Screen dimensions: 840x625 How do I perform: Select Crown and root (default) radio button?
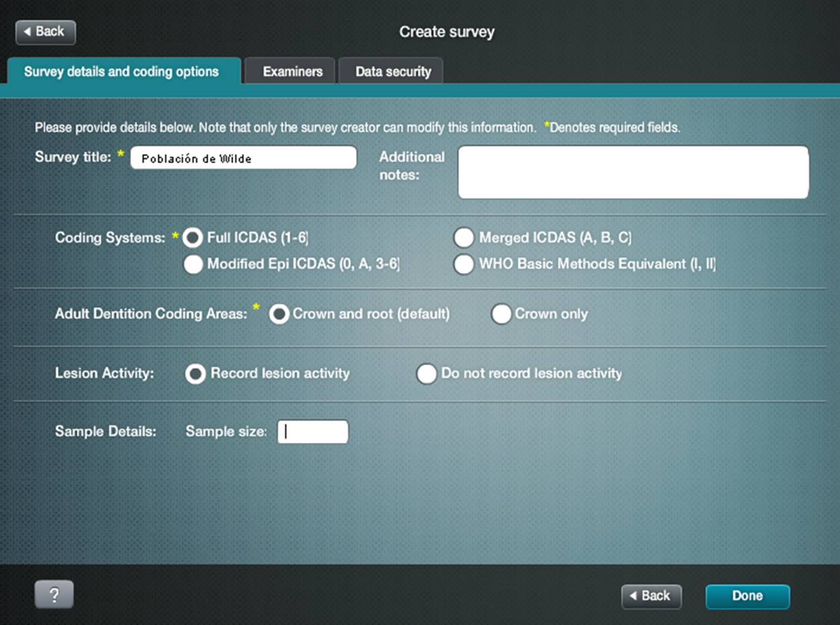tap(279, 315)
